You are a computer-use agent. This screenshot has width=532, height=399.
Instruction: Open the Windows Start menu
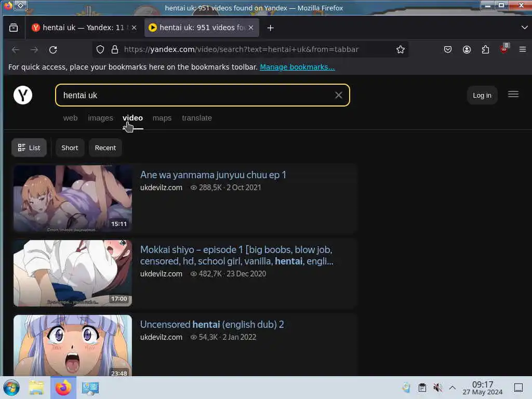tap(11, 388)
